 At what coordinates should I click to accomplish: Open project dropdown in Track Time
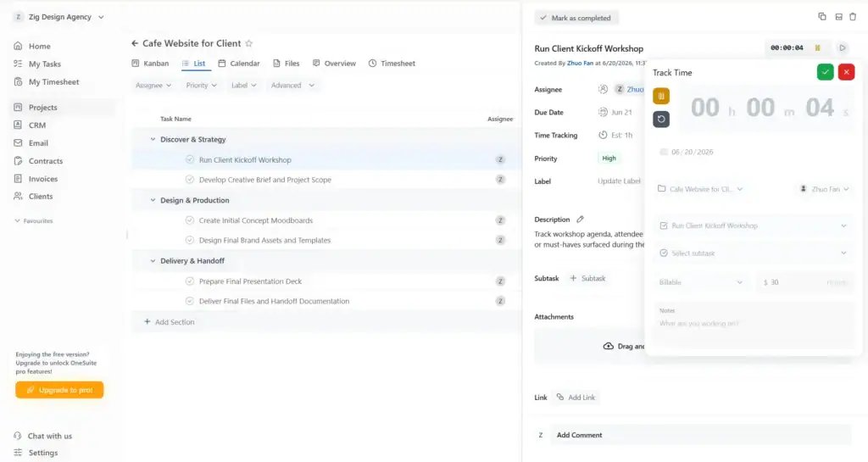(700, 189)
